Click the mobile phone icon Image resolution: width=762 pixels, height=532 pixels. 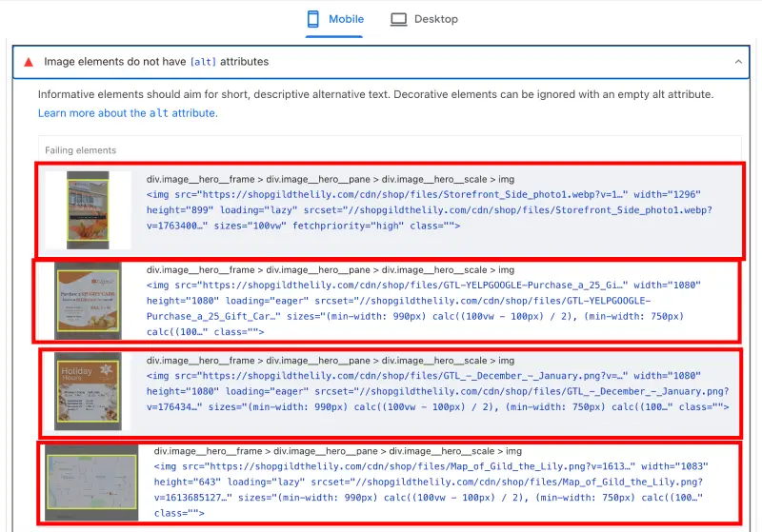[312, 19]
